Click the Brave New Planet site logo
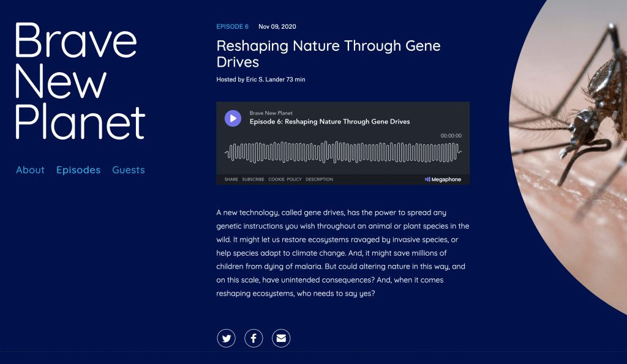Viewport: 627px width, 364px height. click(80, 81)
